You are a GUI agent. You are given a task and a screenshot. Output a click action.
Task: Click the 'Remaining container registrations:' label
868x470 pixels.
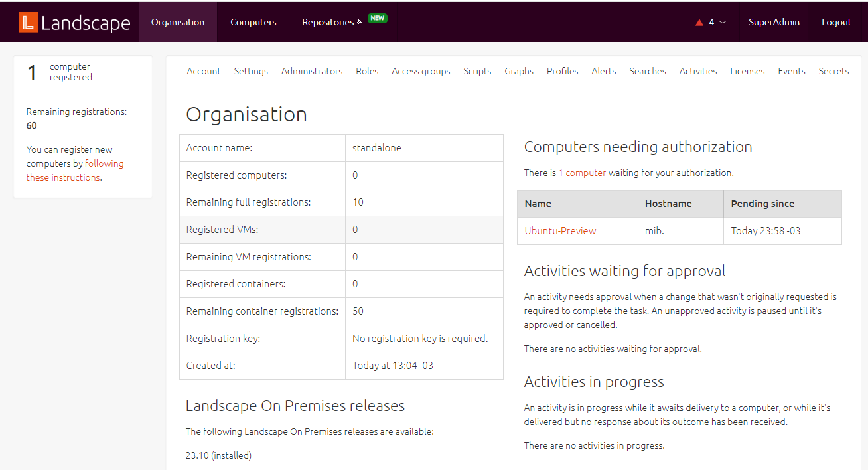tap(263, 311)
